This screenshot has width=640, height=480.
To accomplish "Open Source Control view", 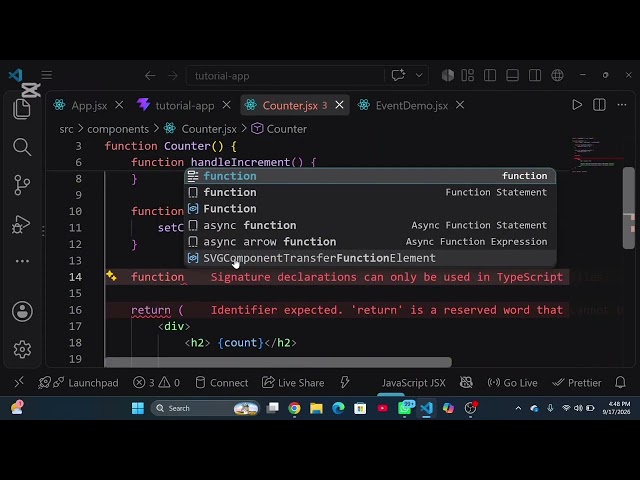I will tap(22, 185).
